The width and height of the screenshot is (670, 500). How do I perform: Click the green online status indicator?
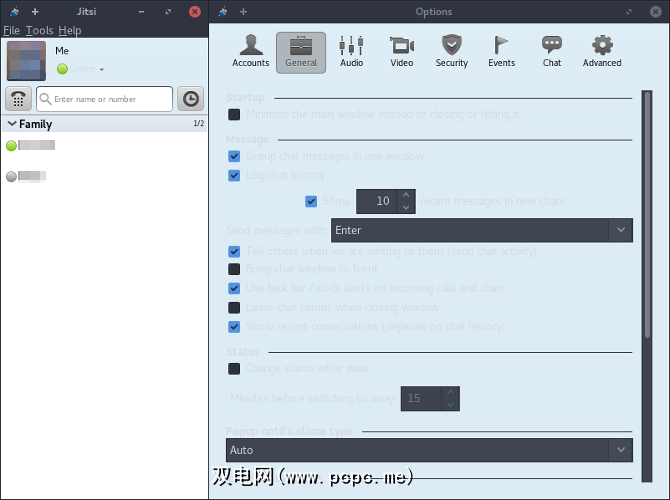coord(62,69)
